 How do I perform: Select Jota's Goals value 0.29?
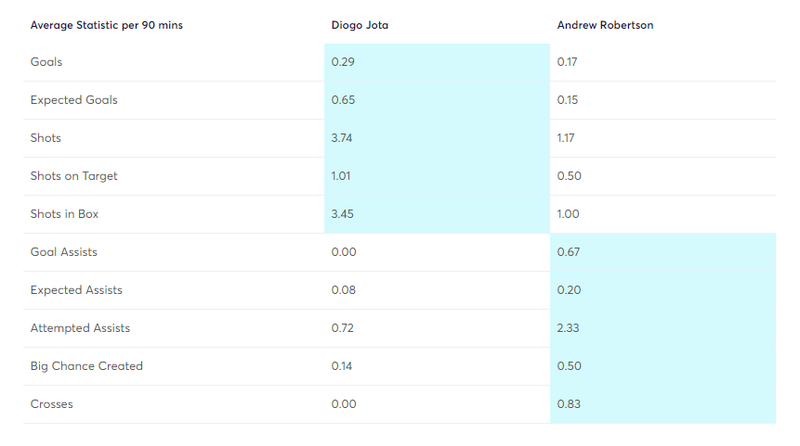tap(343, 62)
